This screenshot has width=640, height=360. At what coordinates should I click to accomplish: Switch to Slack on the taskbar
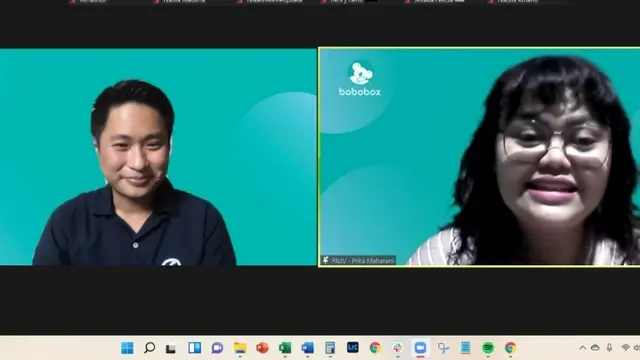click(x=398, y=348)
